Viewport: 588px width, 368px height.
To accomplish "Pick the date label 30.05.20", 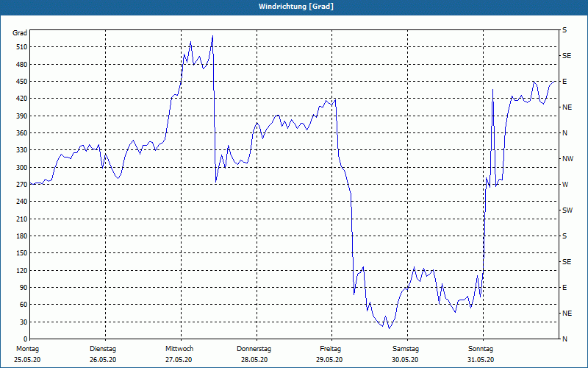I will click(405, 360).
